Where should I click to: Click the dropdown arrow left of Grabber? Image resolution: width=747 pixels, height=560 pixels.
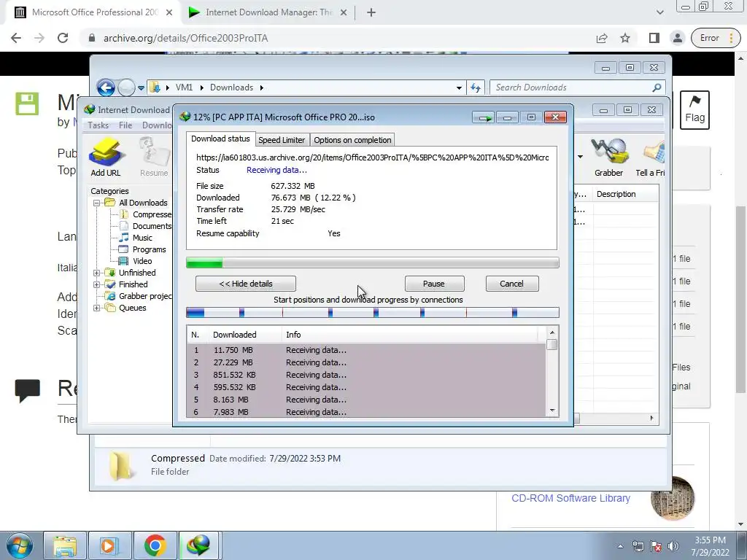pyautogui.click(x=580, y=157)
